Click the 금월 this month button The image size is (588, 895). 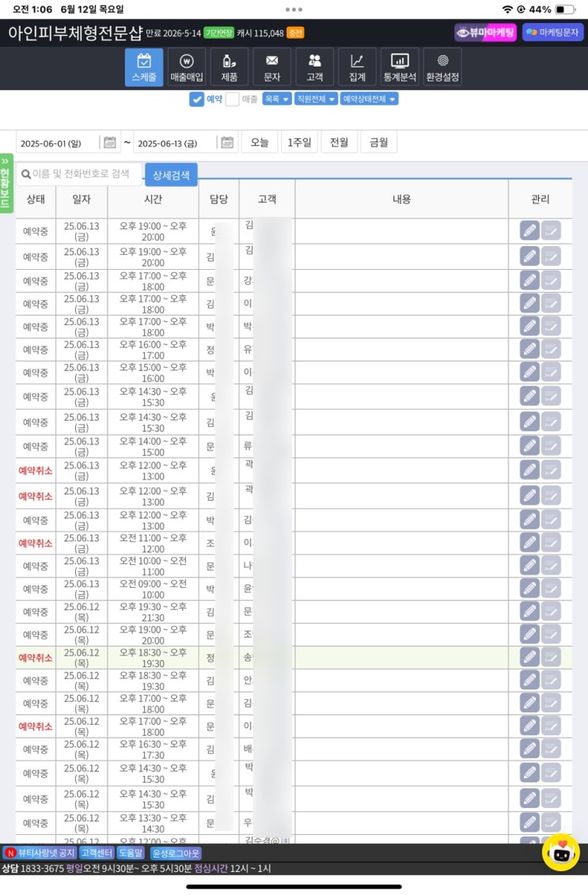tap(378, 142)
